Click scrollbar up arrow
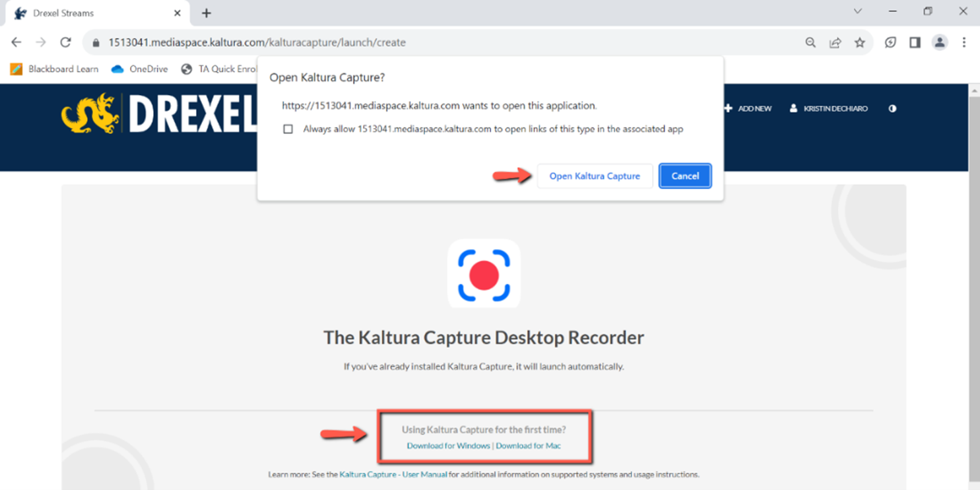980x490 pixels. [x=974, y=90]
